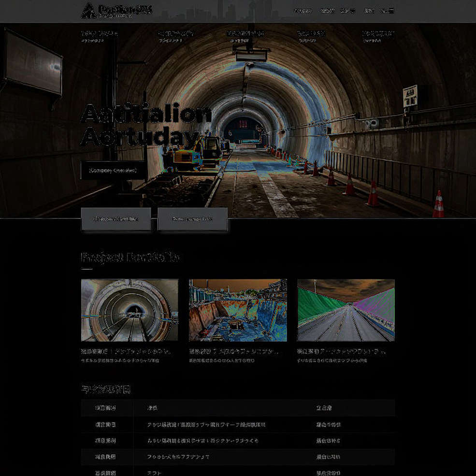476x476 pixels.
Task: Click the company logo in the header
Action: [116, 11]
